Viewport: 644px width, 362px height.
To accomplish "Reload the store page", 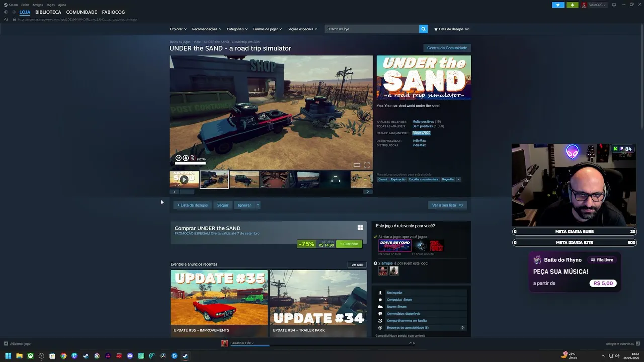I will (x=6, y=19).
